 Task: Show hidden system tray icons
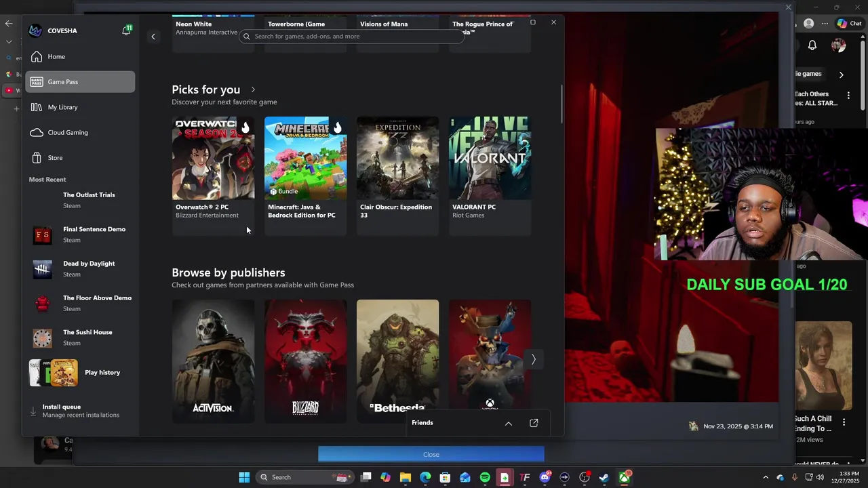766,477
